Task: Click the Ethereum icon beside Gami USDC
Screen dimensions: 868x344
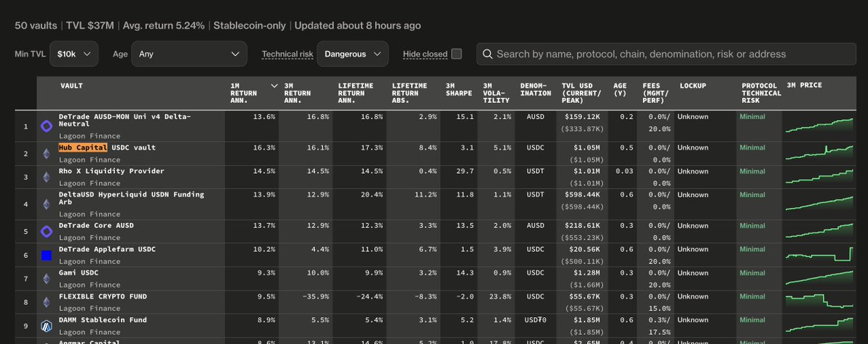Action: click(46, 279)
